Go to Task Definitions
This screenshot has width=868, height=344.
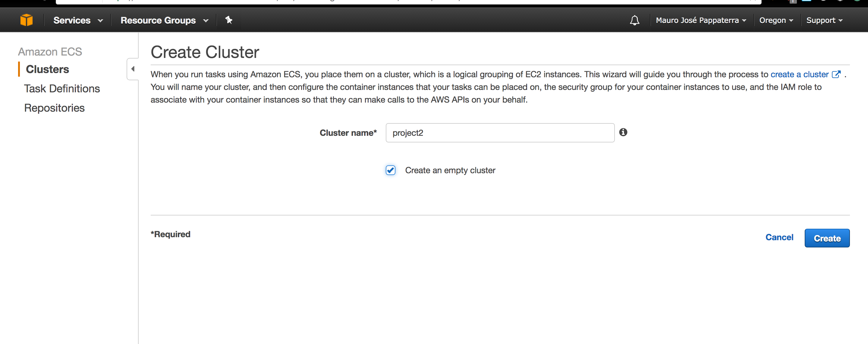click(x=62, y=89)
